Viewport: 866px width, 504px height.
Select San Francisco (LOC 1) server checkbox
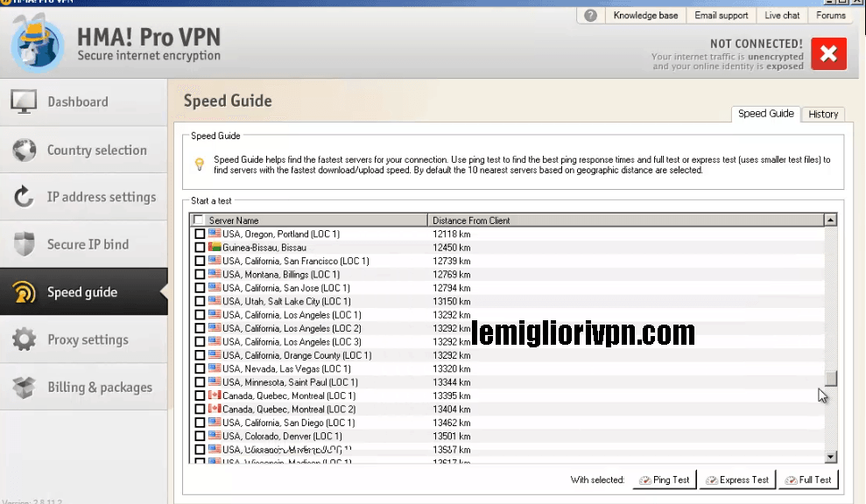click(200, 261)
